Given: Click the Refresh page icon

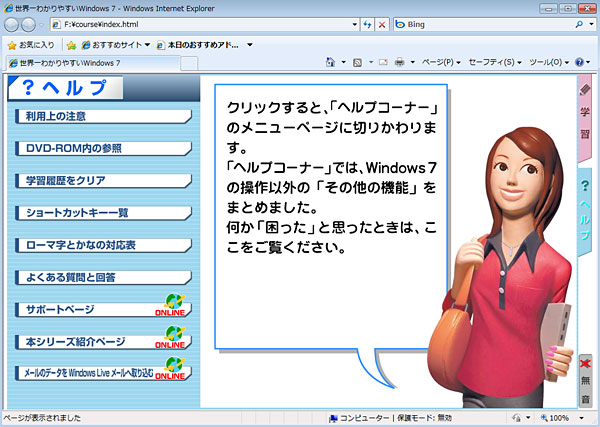Looking at the screenshot, I should pos(367,24).
